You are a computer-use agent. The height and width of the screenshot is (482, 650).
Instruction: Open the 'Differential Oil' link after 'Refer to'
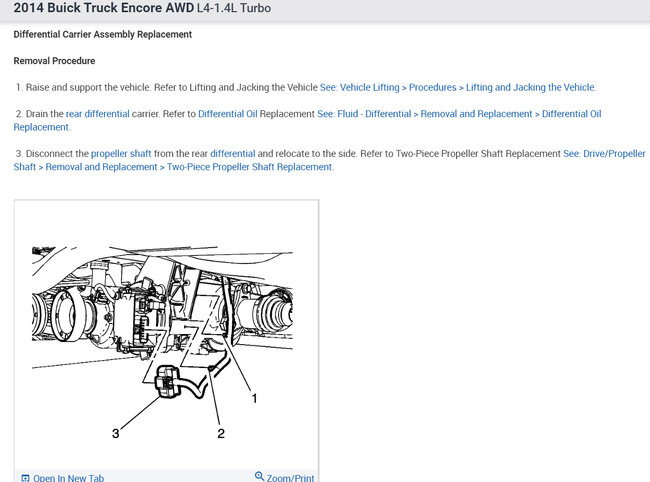tap(228, 114)
